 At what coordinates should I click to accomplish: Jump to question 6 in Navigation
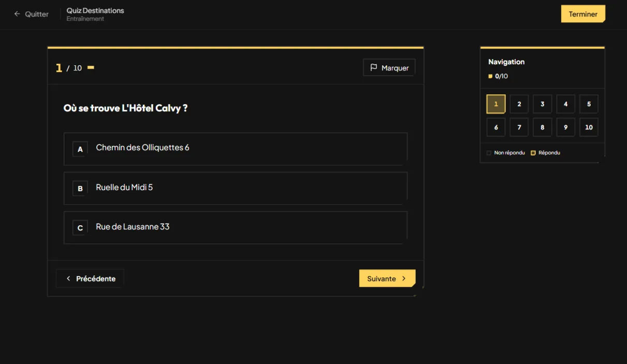(496, 127)
